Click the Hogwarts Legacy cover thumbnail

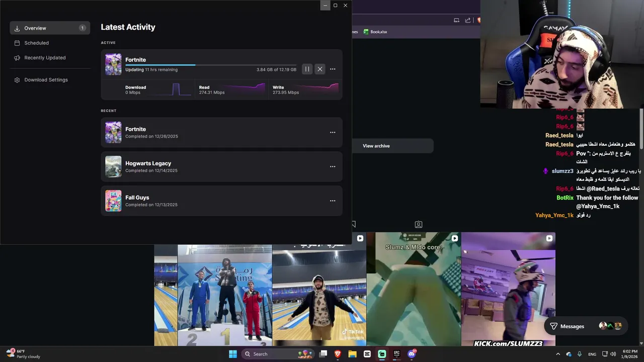(x=113, y=166)
